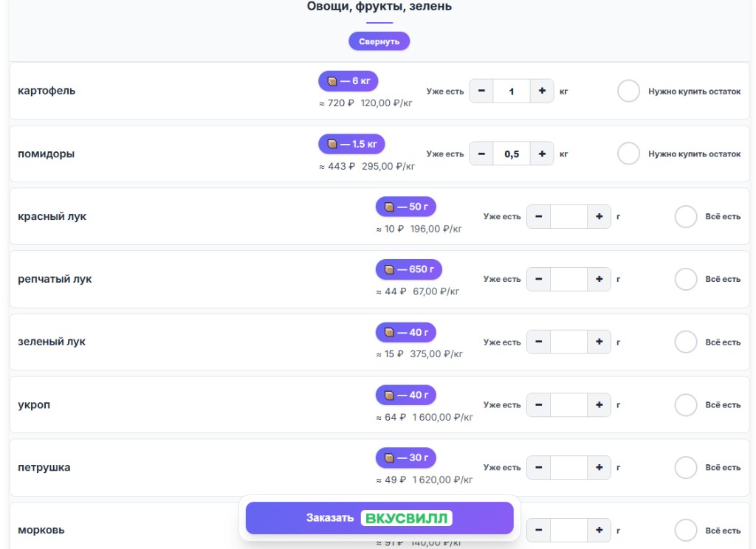Click the репчатый лук product name
The image size is (756, 549).
(55, 279)
